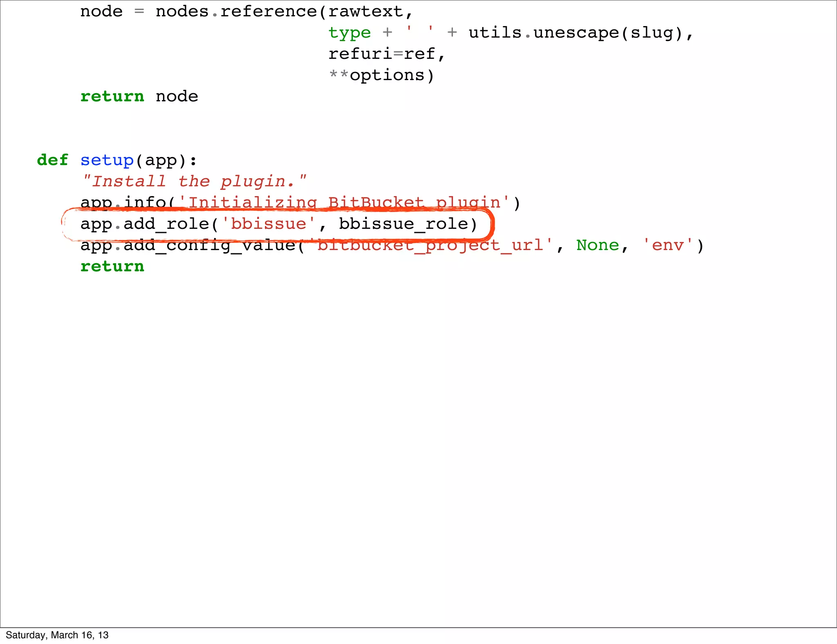This screenshot has width=837, height=644.
Task: Click app.add_config_value call name
Action: click(188, 246)
